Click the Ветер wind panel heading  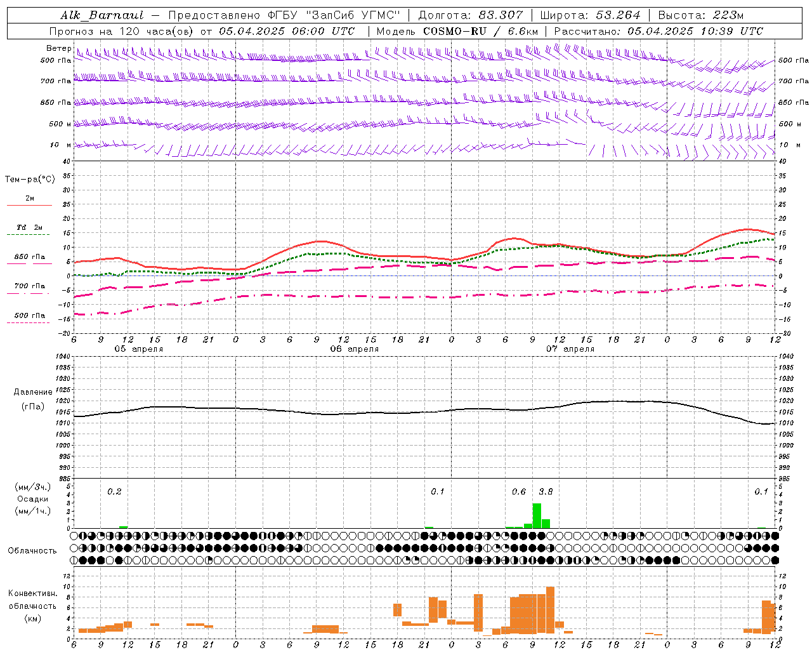[x=58, y=48]
